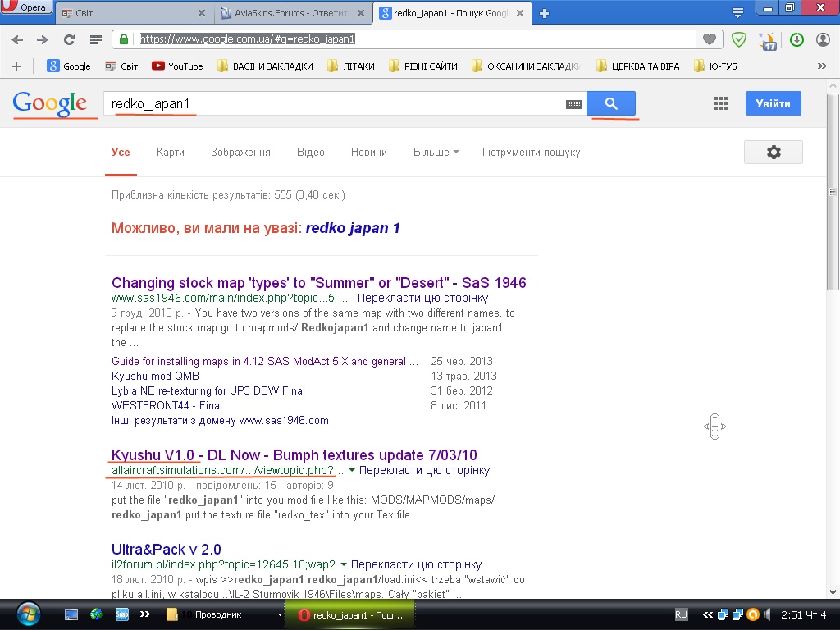Viewport: 840px width, 630px height.
Task: Open the search settings gear button
Action: coord(774,152)
